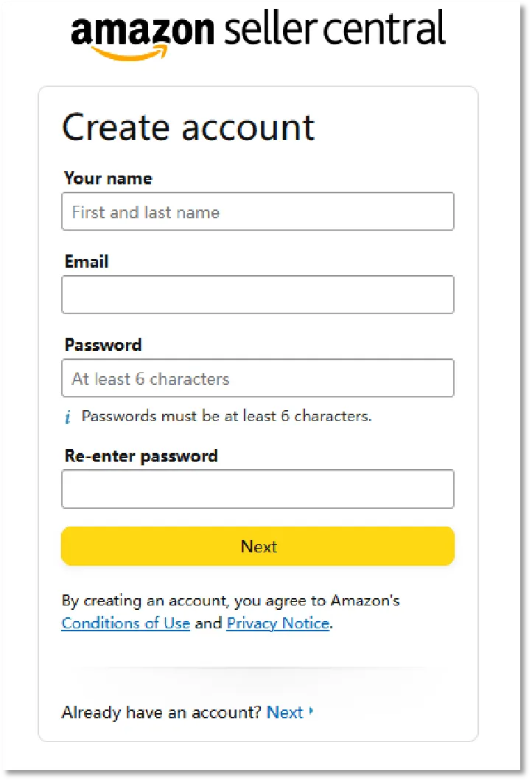Click the 'seller central' logo text
Viewport: 532px width, 781px height.
(x=334, y=29)
